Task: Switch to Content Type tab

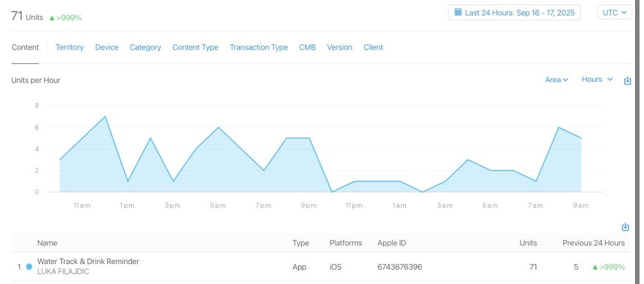Action: tap(195, 47)
